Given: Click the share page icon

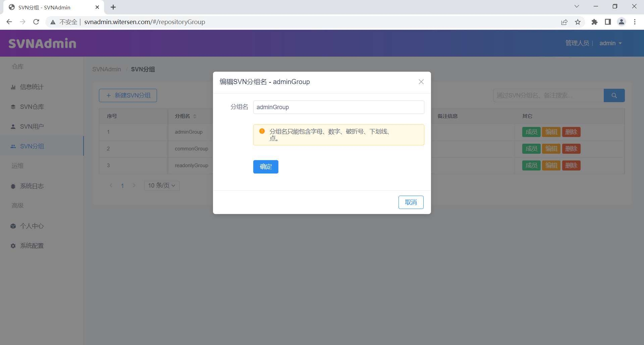Looking at the screenshot, I should pos(564,22).
